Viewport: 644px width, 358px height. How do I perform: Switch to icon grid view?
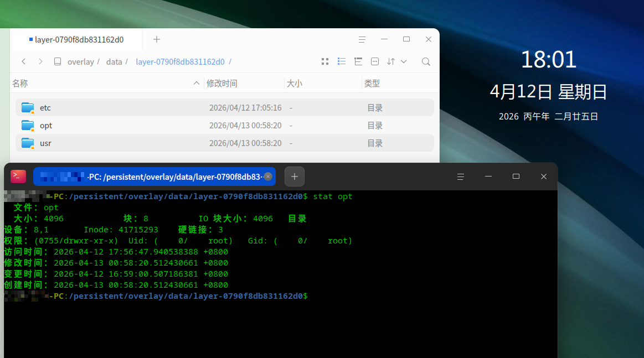pyautogui.click(x=325, y=61)
